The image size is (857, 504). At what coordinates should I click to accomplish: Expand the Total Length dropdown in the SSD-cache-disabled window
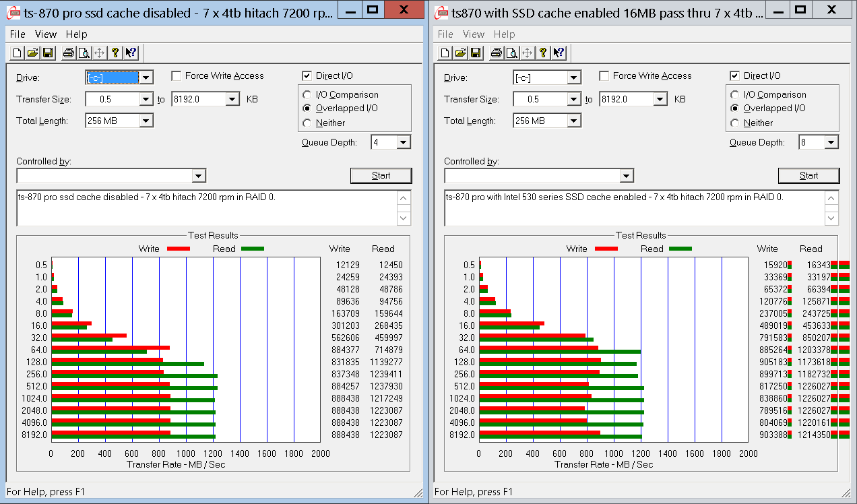[x=146, y=121]
